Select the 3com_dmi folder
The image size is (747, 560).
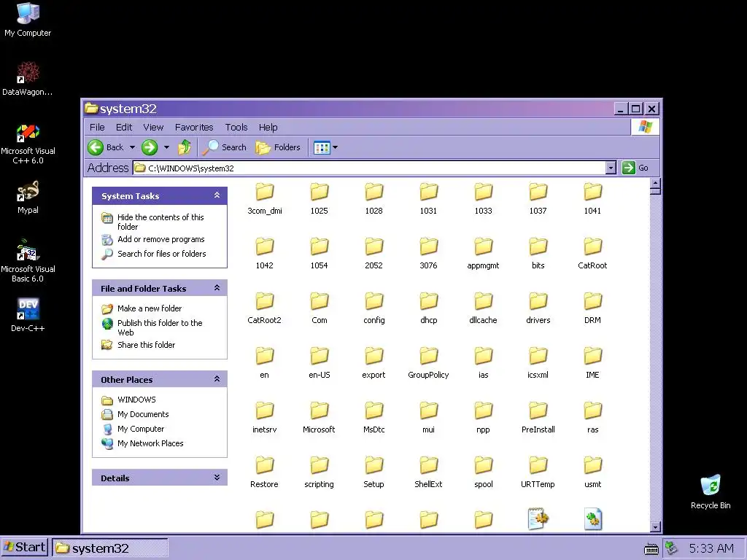click(x=264, y=198)
